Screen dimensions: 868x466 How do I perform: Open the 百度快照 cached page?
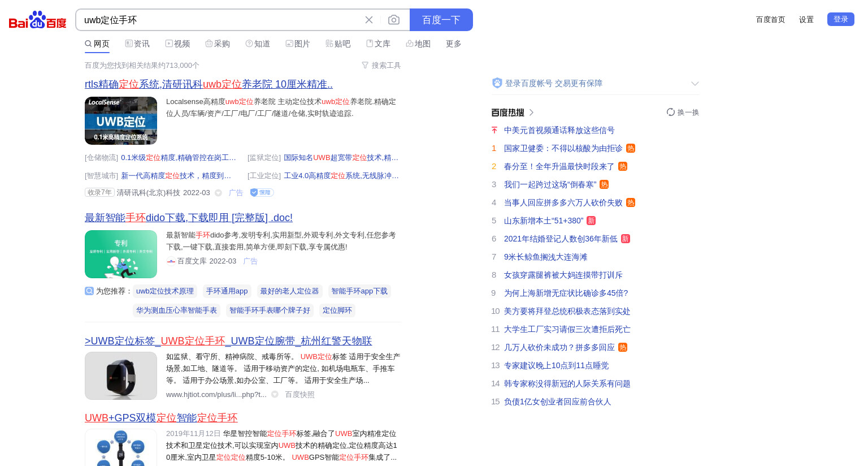coord(300,395)
